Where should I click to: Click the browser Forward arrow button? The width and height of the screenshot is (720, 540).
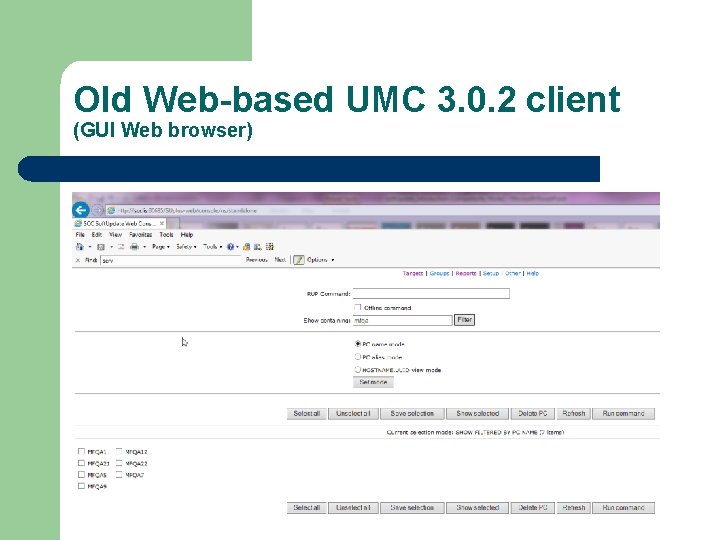97,210
